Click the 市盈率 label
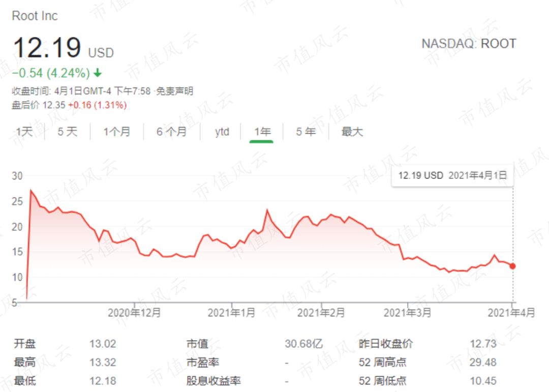Viewport: 549px width, 392px height. pos(203,362)
